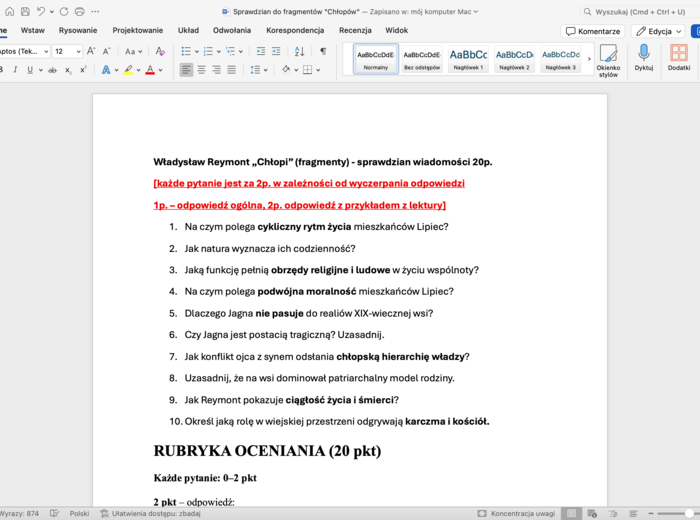
Task: Open the Recenzja ribbon tab
Action: (x=355, y=31)
